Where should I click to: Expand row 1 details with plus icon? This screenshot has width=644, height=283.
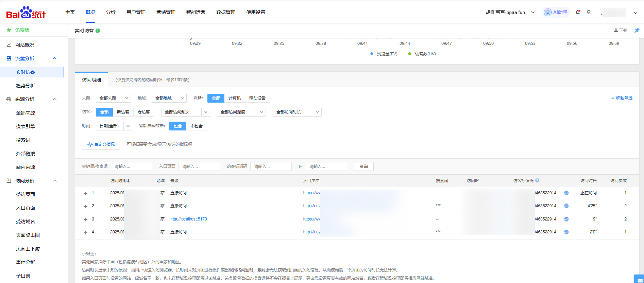click(x=86, y=193)
